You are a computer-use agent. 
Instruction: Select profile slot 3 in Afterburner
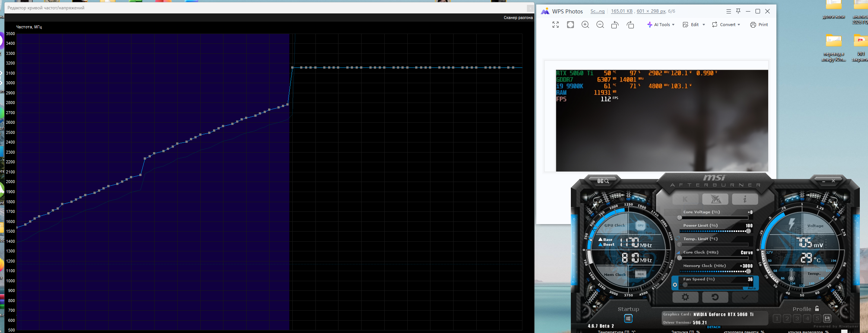coord(797,318)
